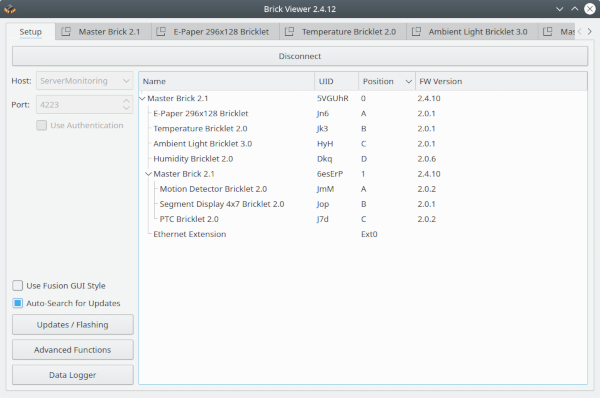Select the PTC Bricklet 2.0 row
The height and width of the screenshot is (398, 600).
coord(363,219)
